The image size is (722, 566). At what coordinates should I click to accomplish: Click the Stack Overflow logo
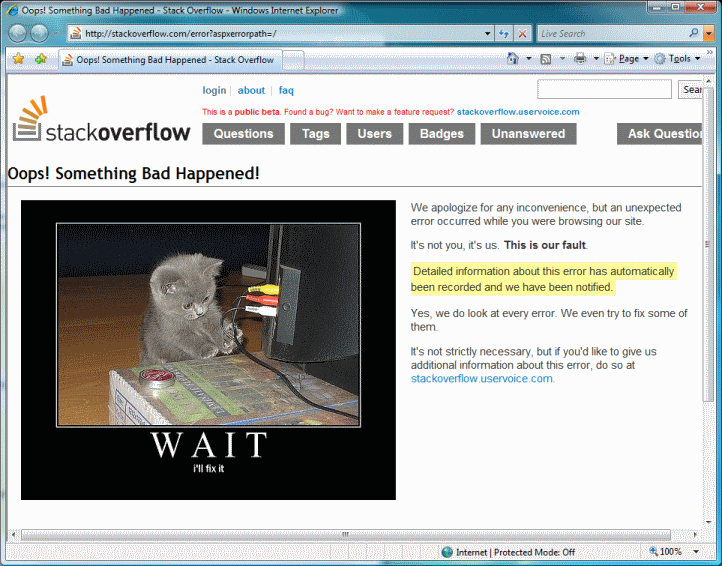tap(101, 119)
